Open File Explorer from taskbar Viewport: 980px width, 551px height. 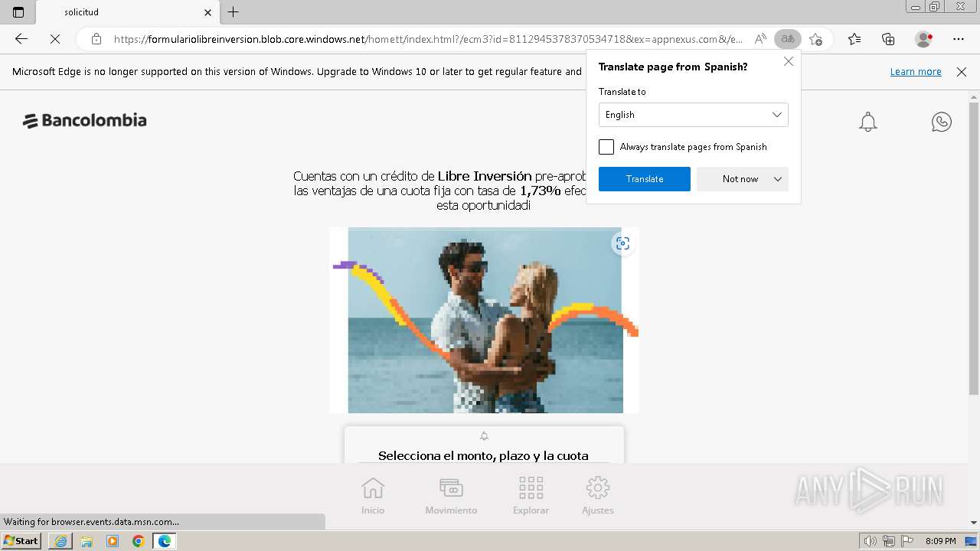(87, 541)
